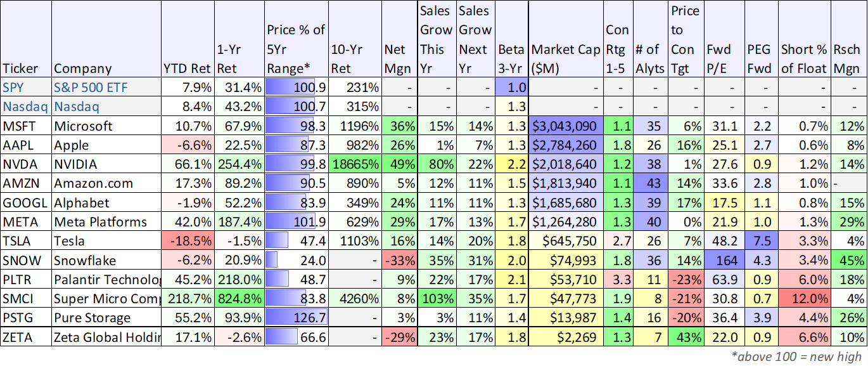Viewport: 868px width, 366px height.
Task: Click Snowflake's -33% net margin cell
Action: pyautogui.click(x=399, y=260)
